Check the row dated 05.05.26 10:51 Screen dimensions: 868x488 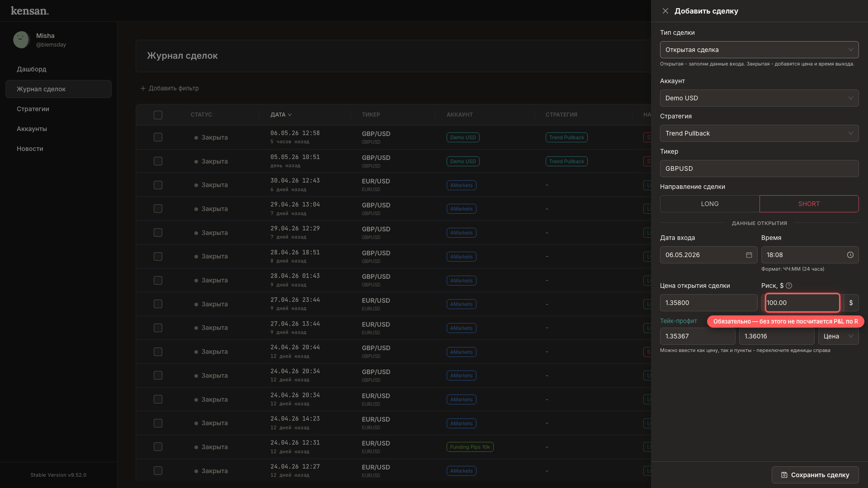coord(158,161)
